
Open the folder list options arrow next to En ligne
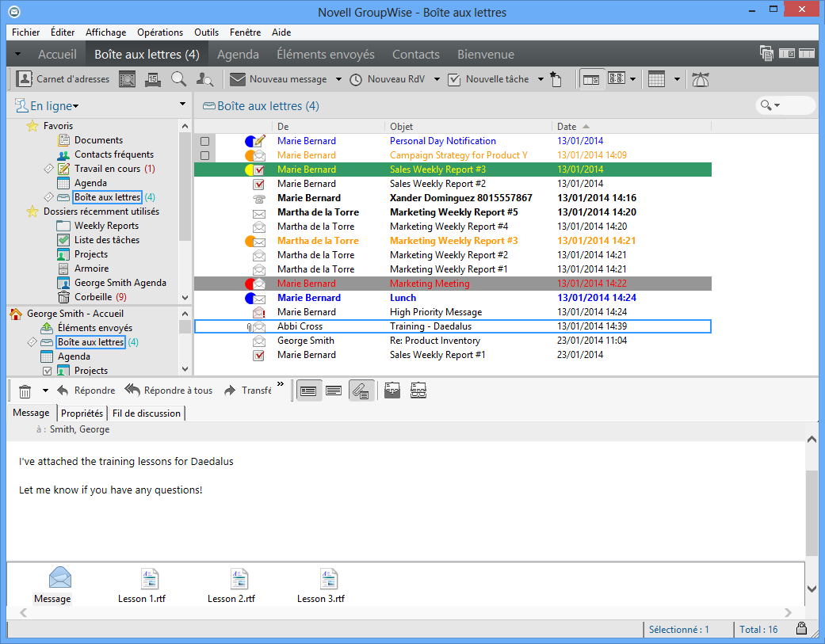182,104
